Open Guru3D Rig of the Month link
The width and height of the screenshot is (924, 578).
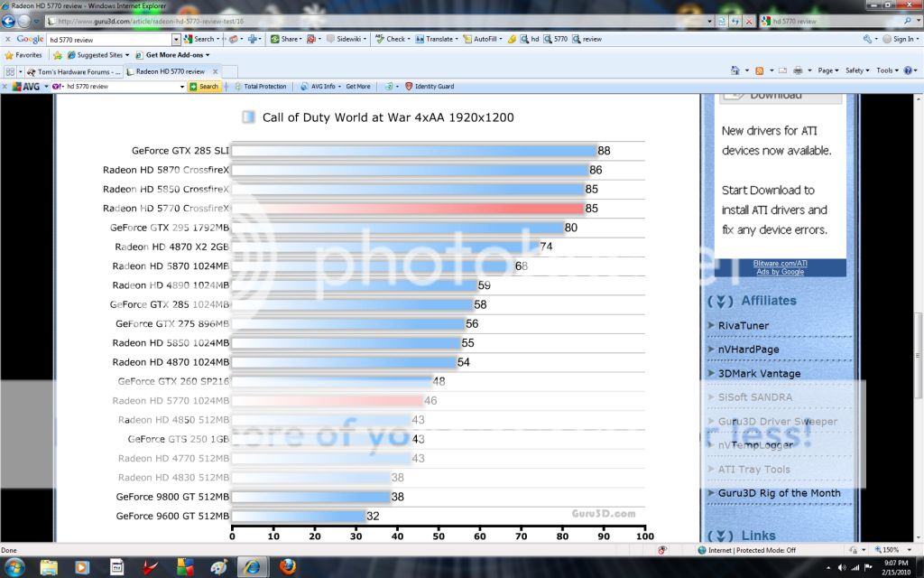tap(779, 493)
